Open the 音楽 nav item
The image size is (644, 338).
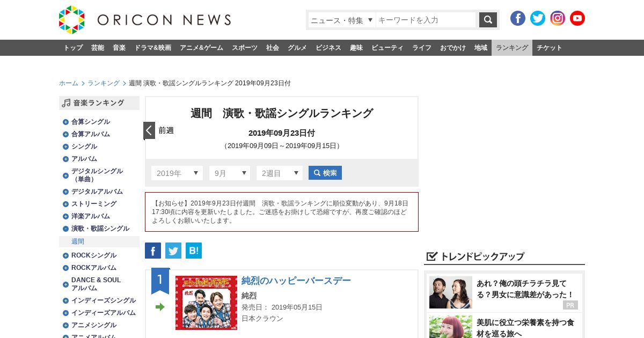tap(119, 48)
